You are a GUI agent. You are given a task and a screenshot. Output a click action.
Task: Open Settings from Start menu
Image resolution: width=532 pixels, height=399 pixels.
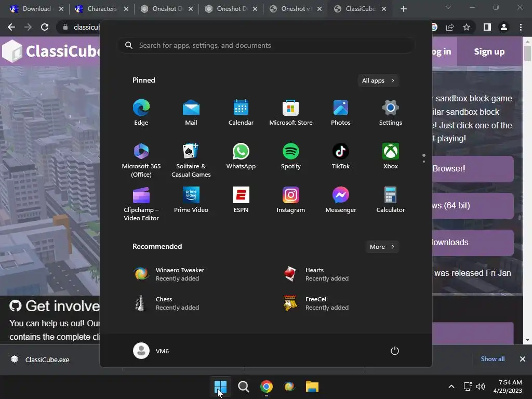tap(391, 113)
